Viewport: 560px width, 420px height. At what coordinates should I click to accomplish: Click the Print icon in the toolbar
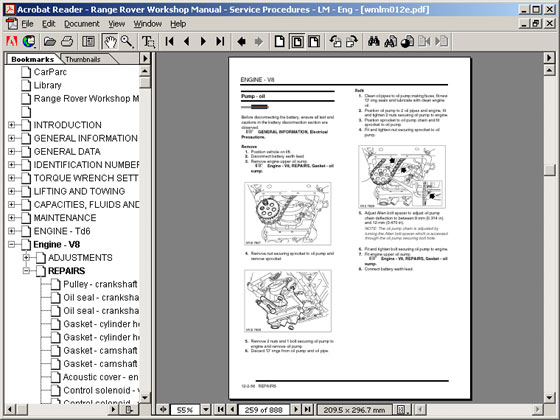click(67, 41)
